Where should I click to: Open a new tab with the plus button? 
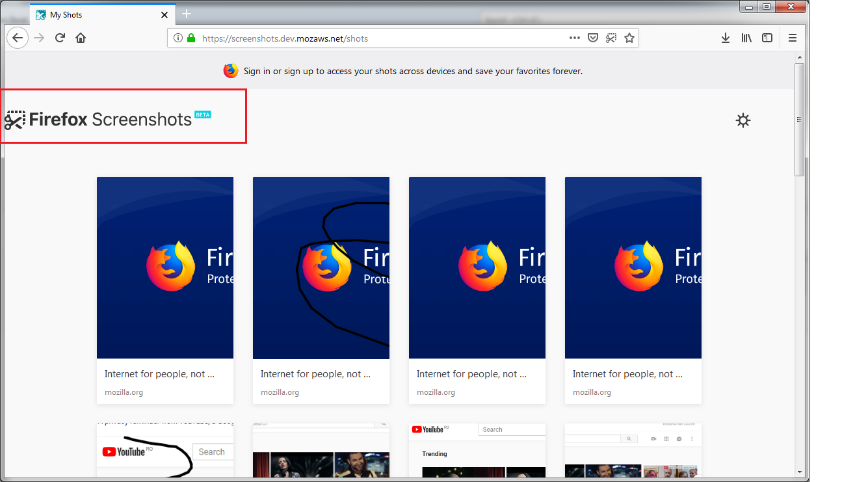coord(187,14)
